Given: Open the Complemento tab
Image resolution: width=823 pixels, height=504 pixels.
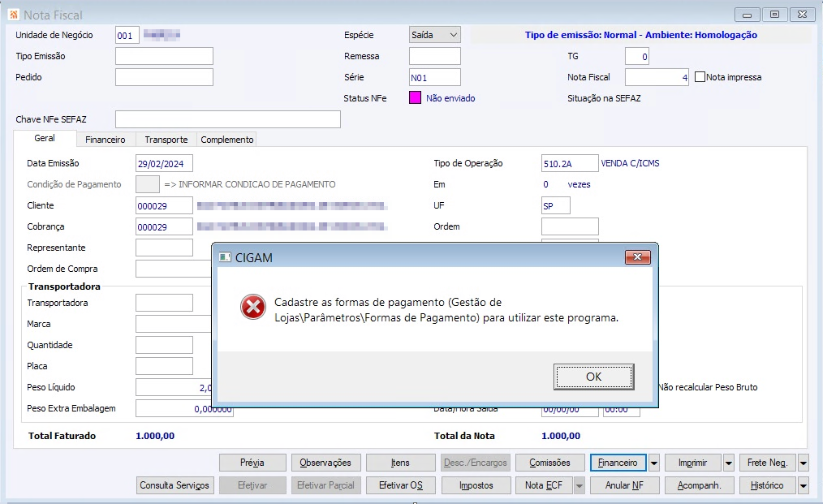Looking at the screenshot, I should (x=226, y=140).
